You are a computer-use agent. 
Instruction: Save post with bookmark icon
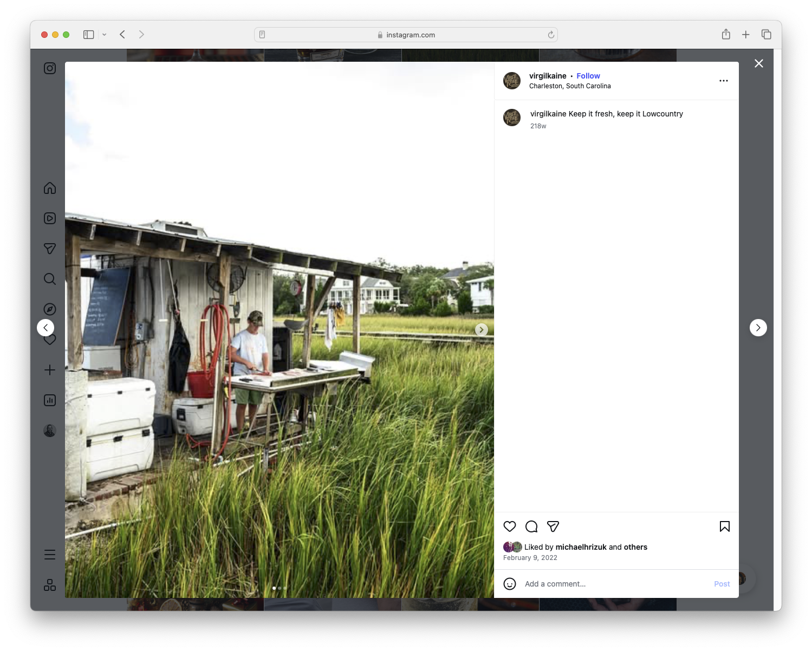tap(725, 526)
